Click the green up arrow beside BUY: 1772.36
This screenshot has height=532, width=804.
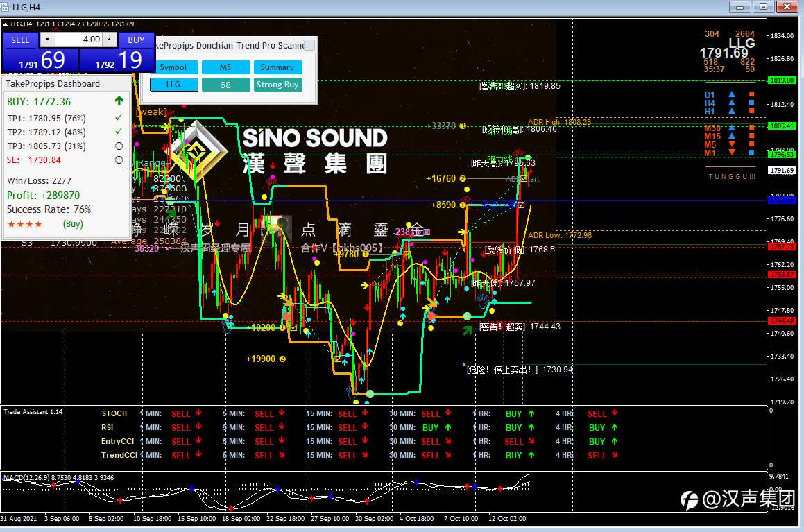coord(119,101)
